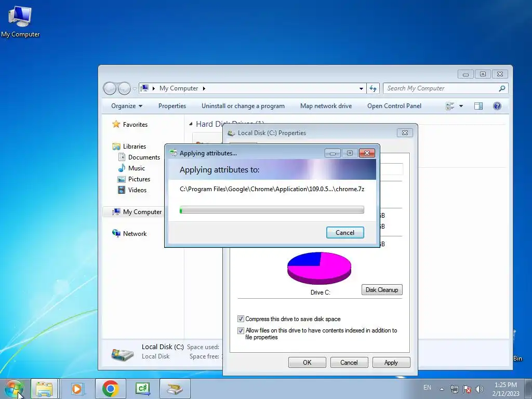Click the Applying attributes title icon
532x399 pixels.
pos(174,153)
